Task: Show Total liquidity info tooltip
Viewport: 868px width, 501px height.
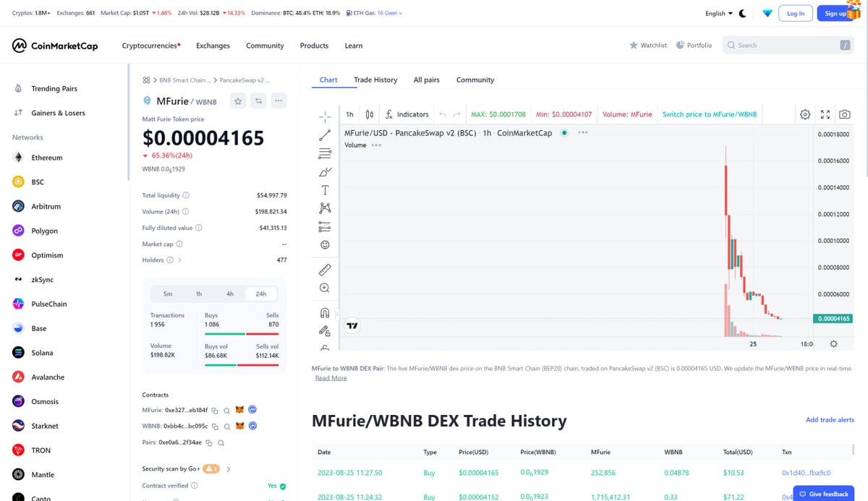Action: click(186, 195)
